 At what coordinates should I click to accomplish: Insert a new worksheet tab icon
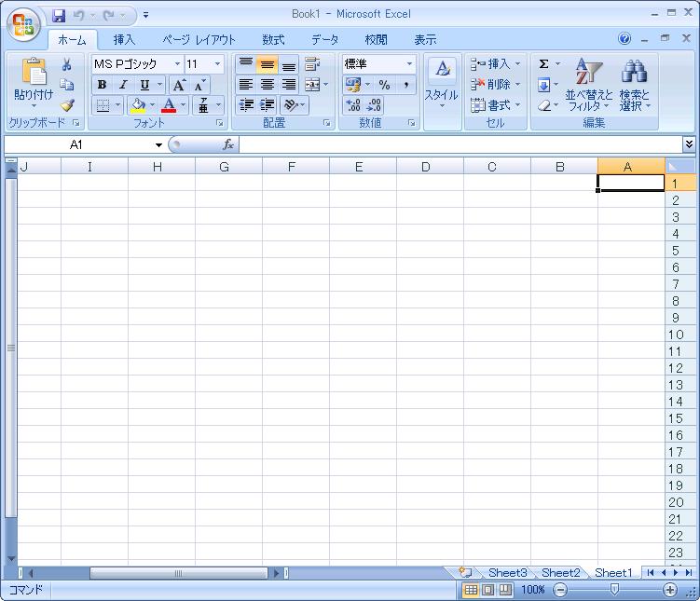pos(465,572)
